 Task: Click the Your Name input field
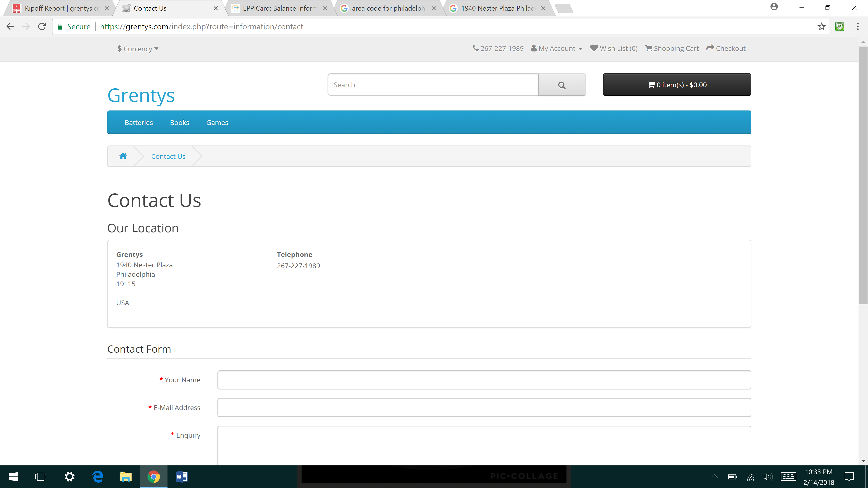[x=484, y=380]
